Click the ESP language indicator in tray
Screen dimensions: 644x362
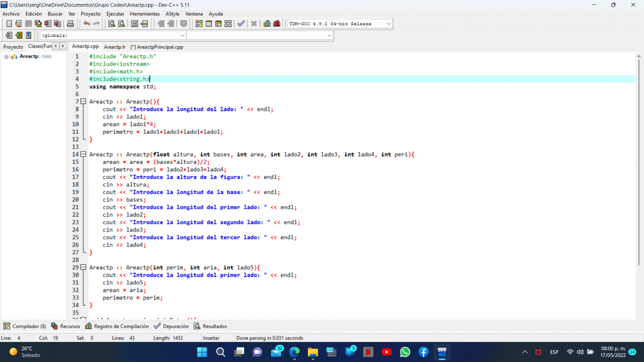(x=554, y=352)
